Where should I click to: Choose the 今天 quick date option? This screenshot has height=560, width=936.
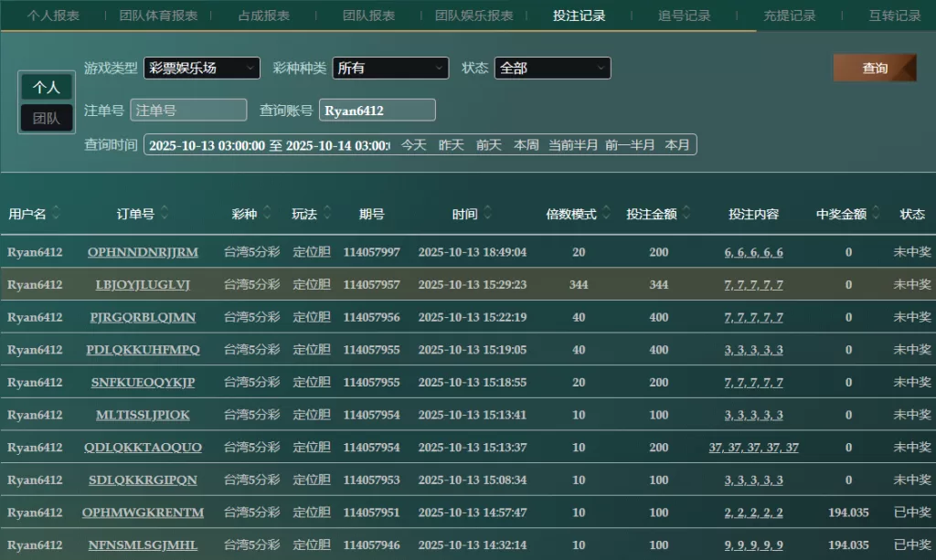click(414, 145)
